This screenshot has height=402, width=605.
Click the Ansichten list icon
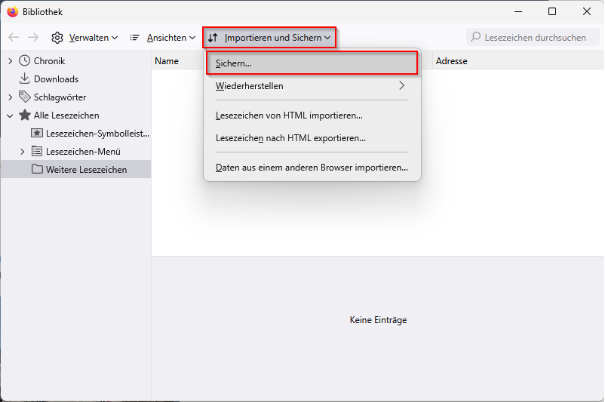(x=134, y=38)
